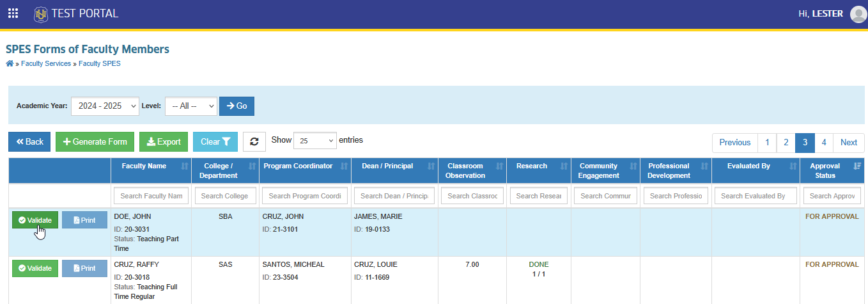
Task: Go to home via breadcrumb house icon
Action: [10, 63]
